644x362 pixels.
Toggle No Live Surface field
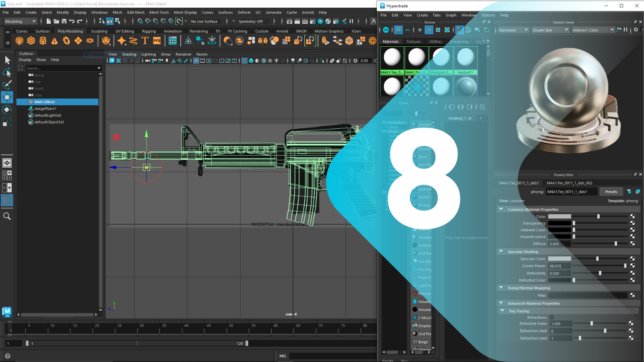pyautogui.click(x=205, y=21)
